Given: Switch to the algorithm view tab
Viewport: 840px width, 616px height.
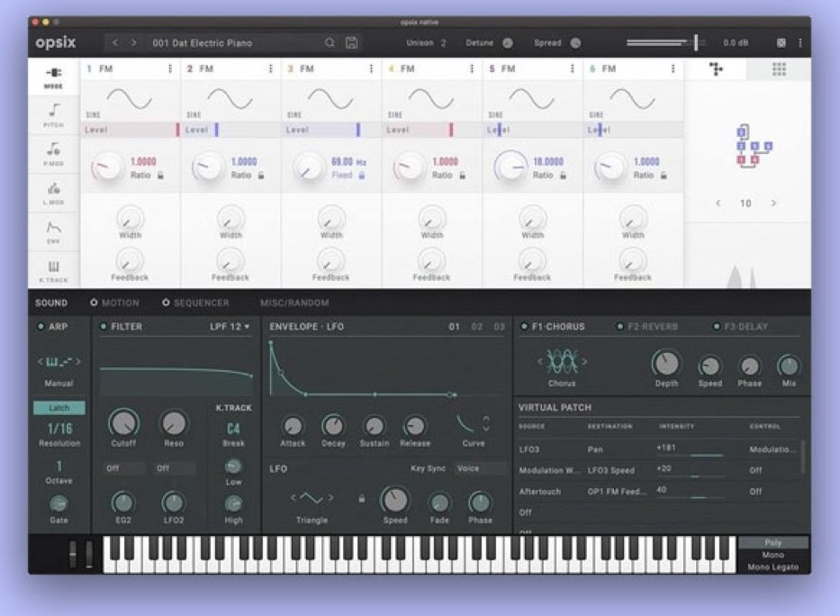Looking at the screenshot, I should [716, 69].
